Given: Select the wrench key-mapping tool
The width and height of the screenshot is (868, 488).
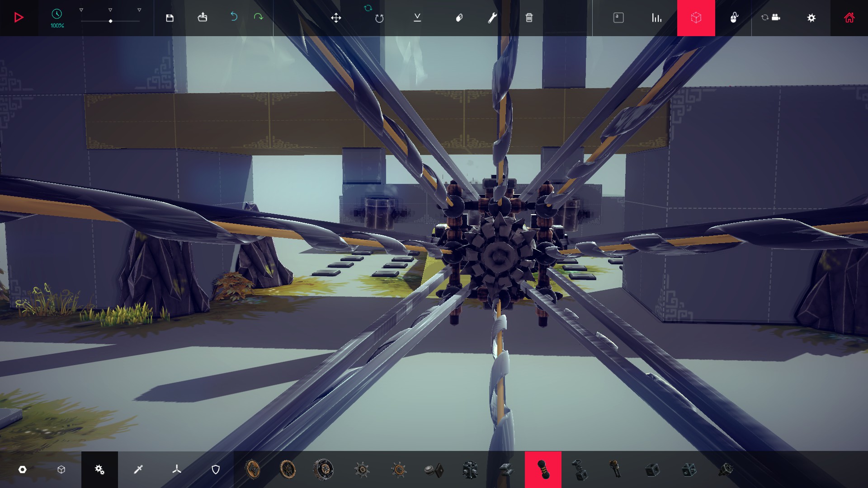Looking at the screenshot, I should coord(492,18).
